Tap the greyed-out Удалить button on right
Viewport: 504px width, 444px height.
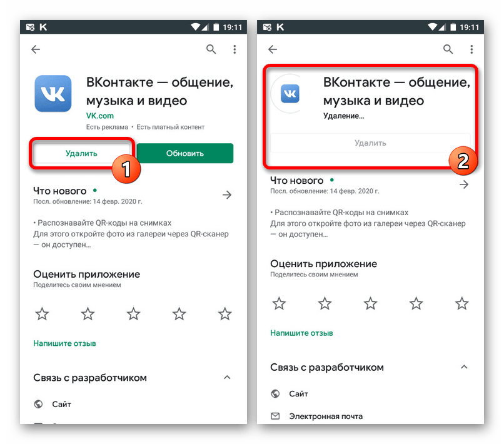click(x=370, y=143)
